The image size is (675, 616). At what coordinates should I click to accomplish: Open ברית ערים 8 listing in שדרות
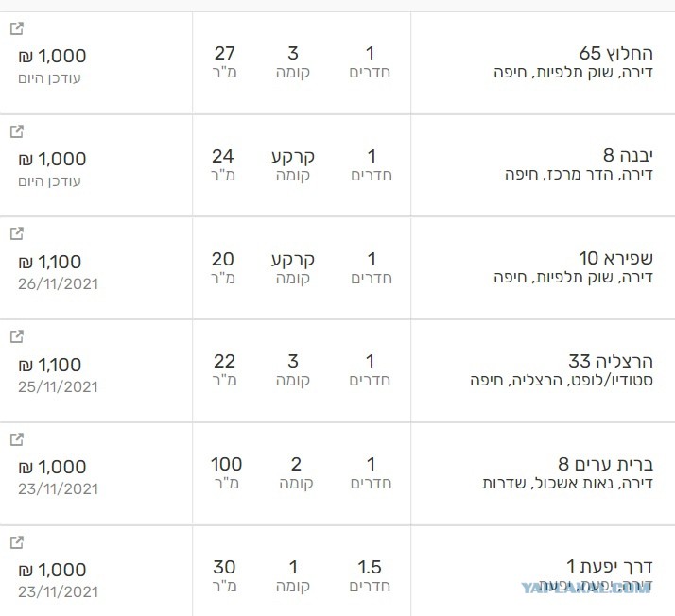click(606, 464)
